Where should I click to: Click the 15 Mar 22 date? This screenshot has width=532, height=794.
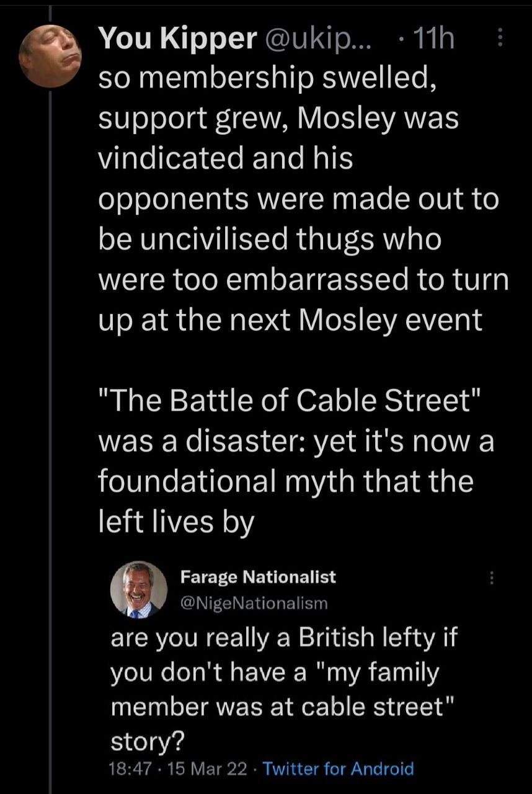[205, 769]
